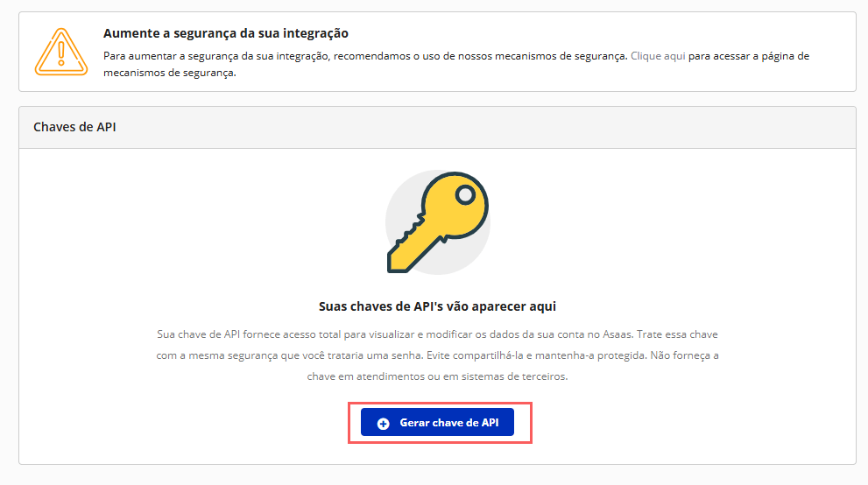The image size is (868, 485).
Task: Select the "Chaves de API" panel header
Action: coord(74,127)
